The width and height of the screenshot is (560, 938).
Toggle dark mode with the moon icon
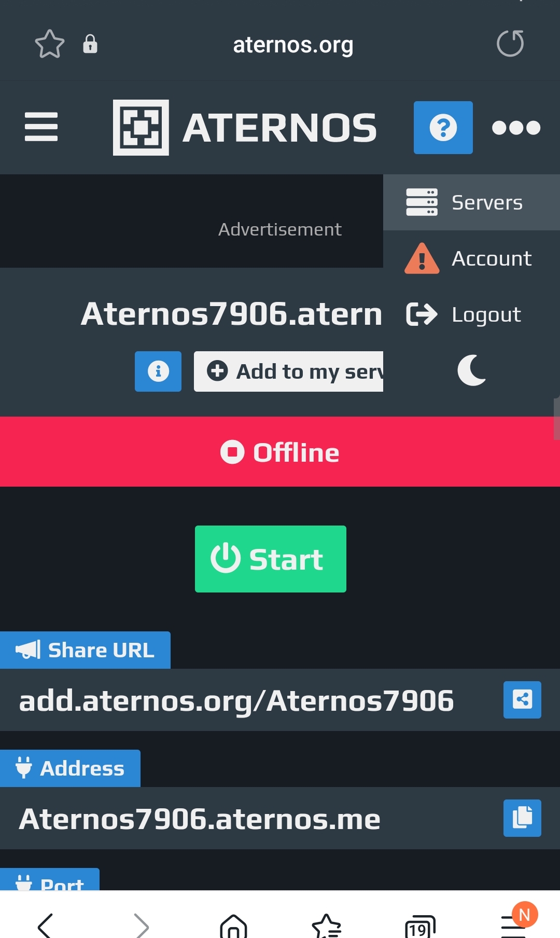(x=472, y=370)
